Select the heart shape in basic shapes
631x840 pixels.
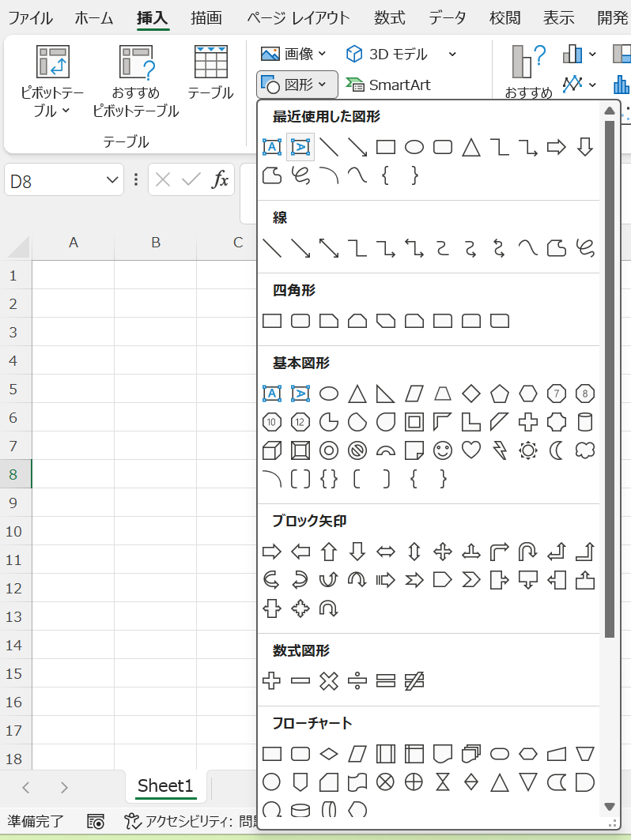471,450
